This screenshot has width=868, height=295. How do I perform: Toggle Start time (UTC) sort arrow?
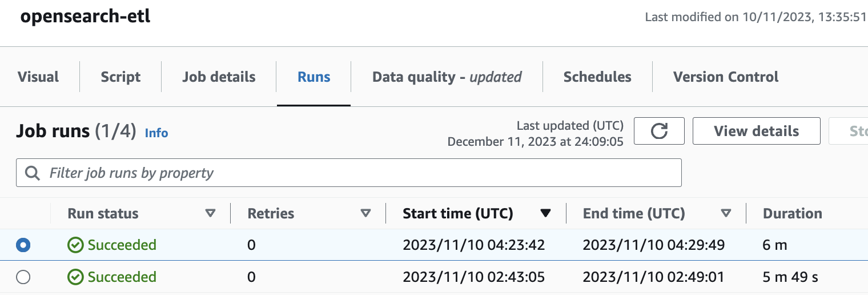pos(545,213)
